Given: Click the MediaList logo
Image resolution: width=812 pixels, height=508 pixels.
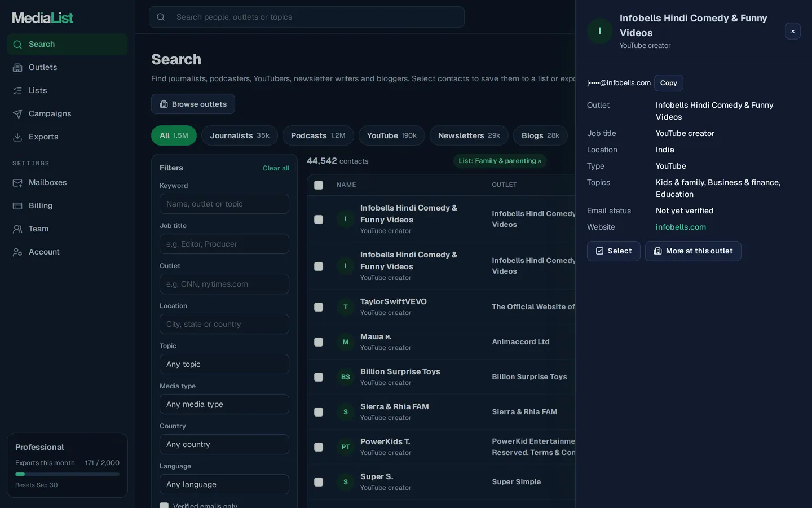Looking at the screenshot, I should point(43,17).
